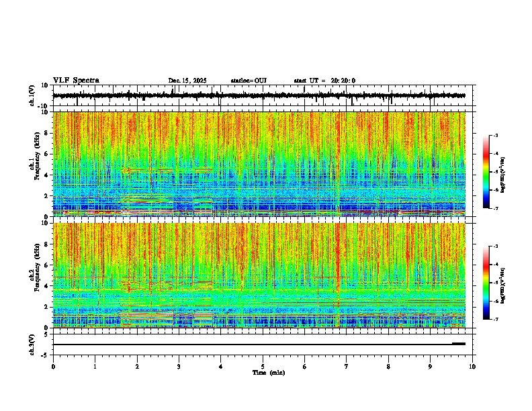Click the "-10" tick on ch.1 voltage axis
The image size is (532, 411).
[x=43, y=106]
